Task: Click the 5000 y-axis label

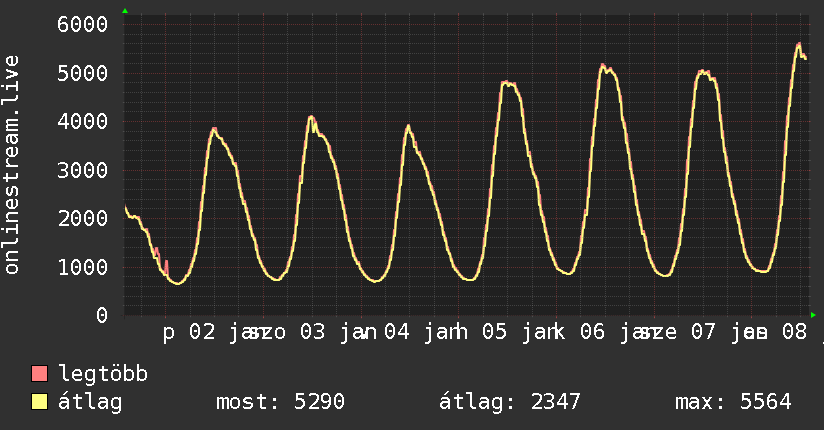Action: [x=83, y=73]
